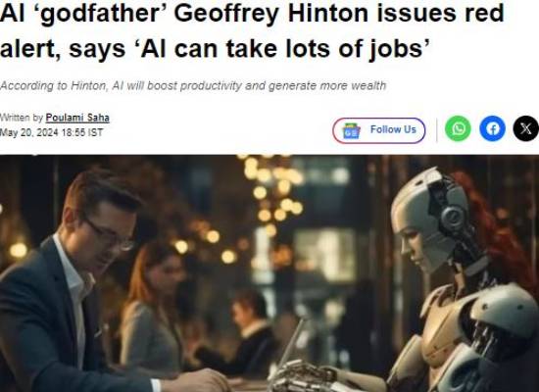Viewport: 539px width, 392px height.
Task: Click the divider line beside the share icons
Action: (436, 130)
